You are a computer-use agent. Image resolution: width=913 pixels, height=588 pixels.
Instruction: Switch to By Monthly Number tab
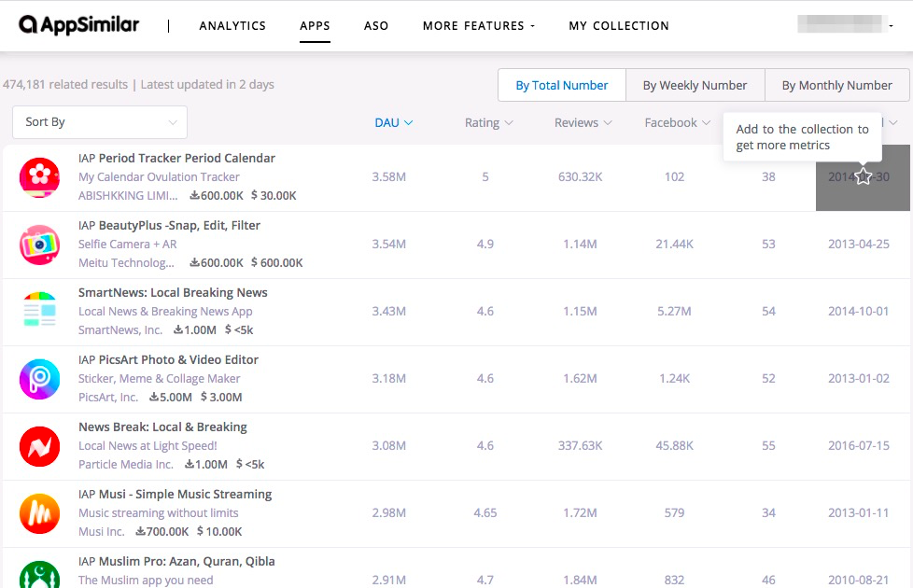click(836, 86)
